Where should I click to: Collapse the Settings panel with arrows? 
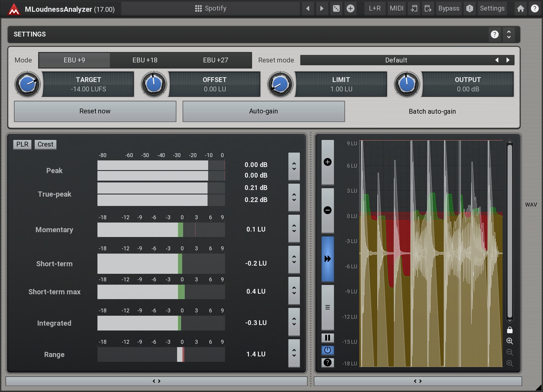click(509, 34)
